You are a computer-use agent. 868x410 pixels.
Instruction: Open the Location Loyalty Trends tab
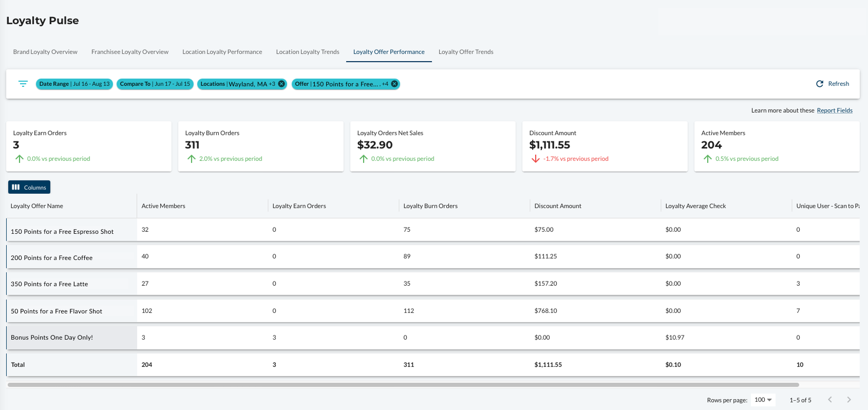308,52
